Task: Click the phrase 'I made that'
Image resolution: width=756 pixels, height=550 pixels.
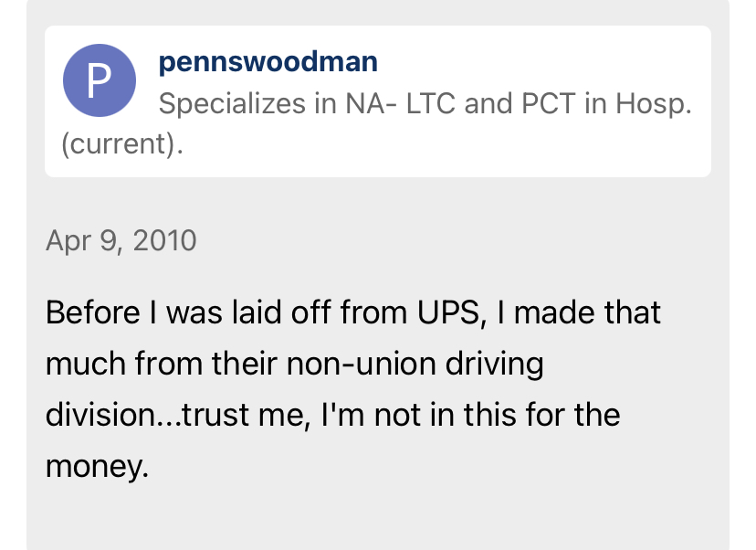Action: pyautogui.click(x=579, y=312)
